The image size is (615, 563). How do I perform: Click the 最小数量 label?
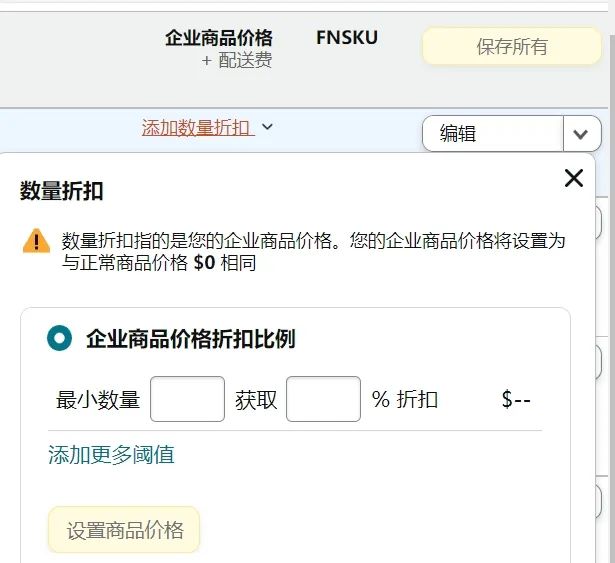click(x=98, y=400)
